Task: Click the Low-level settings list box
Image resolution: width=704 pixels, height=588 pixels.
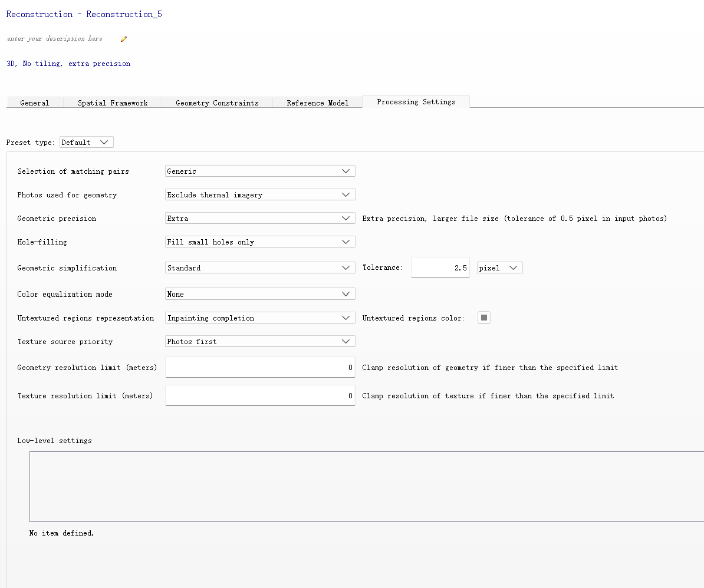Action: (x=366, y=487)
